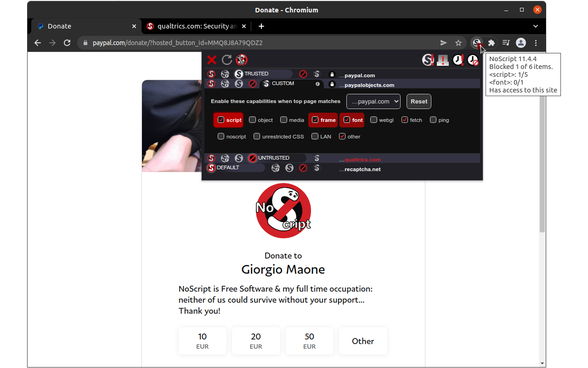Select the 20 EUR donation amount

[256, 340]
